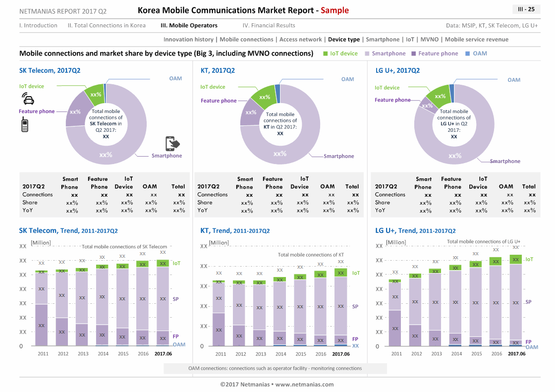Image resolution: width=555 pixels, height=392 pixels.
Task: Click the KT feature phone donut slice
Action: point(250,113)
